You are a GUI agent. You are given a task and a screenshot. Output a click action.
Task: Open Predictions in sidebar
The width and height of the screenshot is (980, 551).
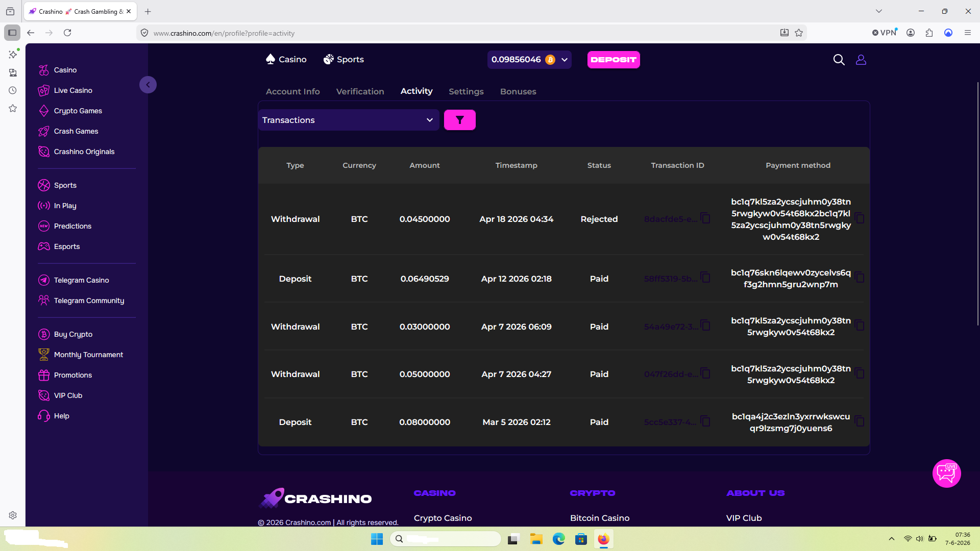coord(65,226)
